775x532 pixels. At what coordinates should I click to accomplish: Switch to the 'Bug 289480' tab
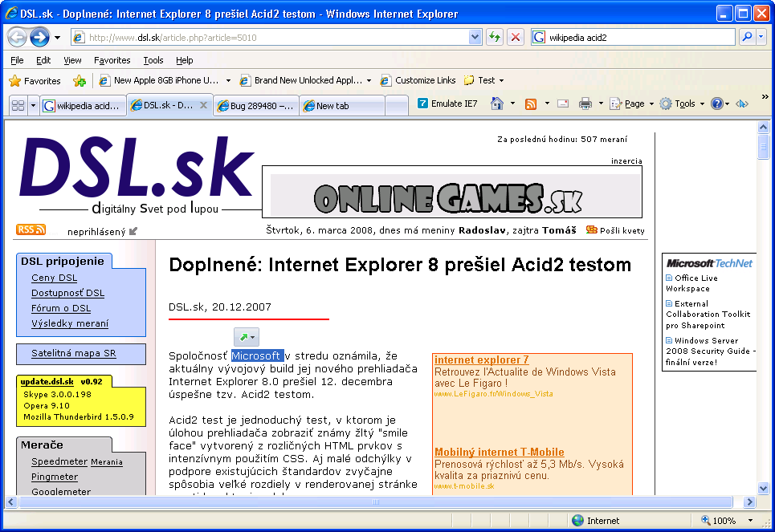(256, 106)
